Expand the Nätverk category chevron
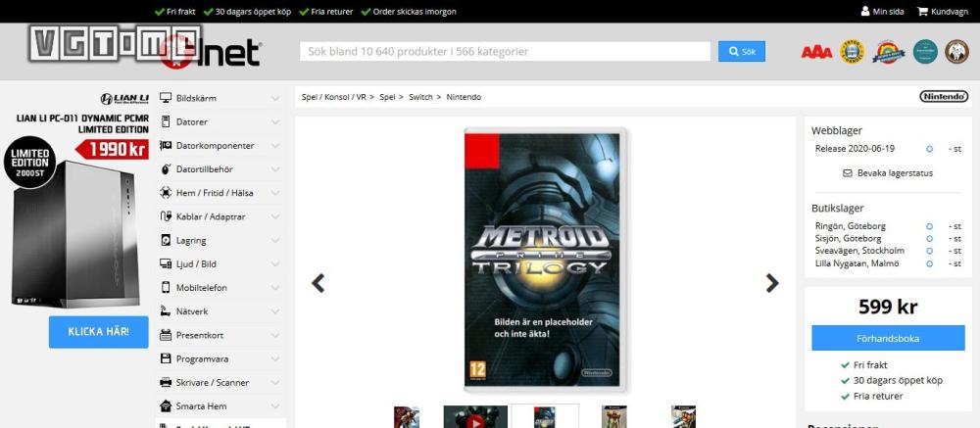 275,311
